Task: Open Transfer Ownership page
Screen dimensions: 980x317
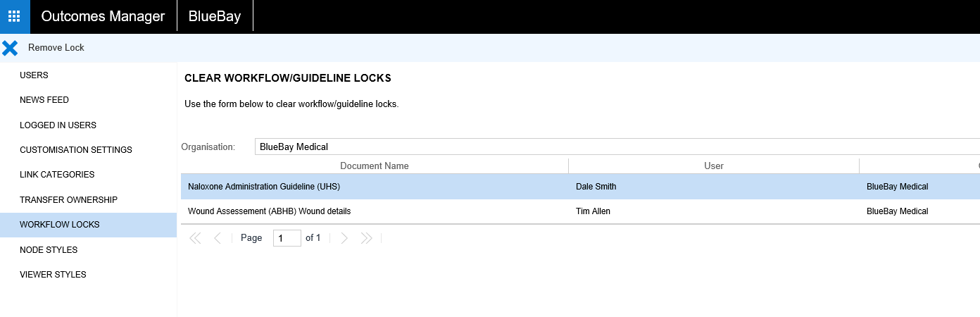Action: [x=68, y=200]
